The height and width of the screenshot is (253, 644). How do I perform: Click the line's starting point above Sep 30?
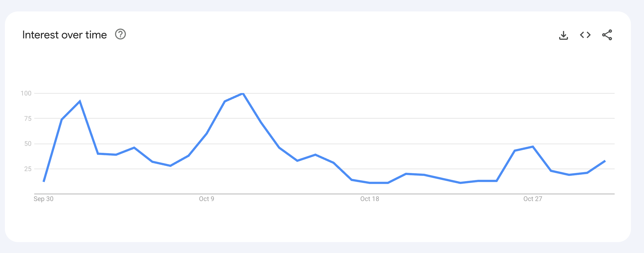pyautogui.click(x=44, y=181)
